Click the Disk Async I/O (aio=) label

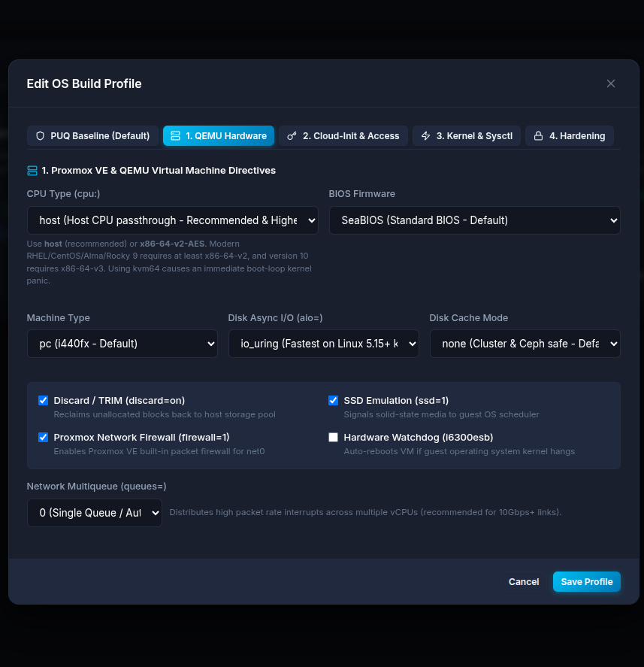click(275, 318)
